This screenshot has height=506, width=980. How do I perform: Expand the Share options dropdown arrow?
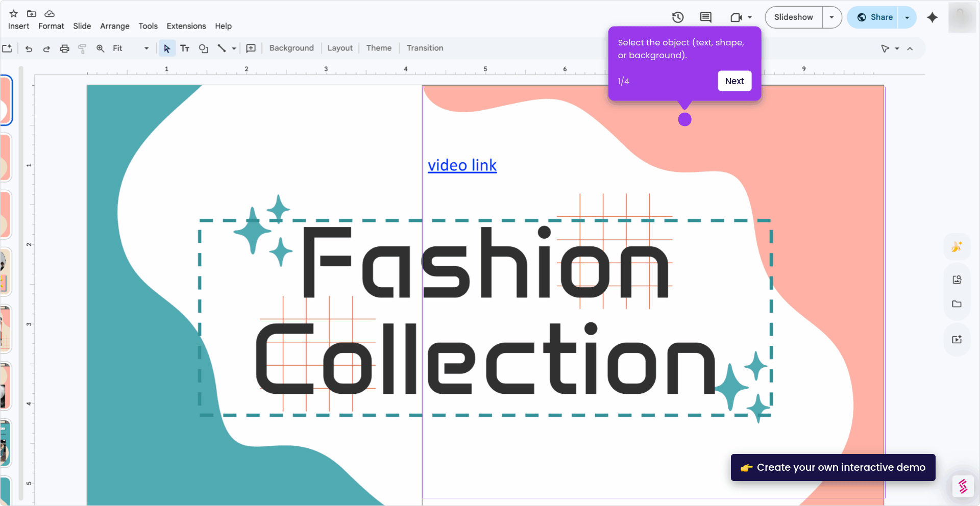[x=907, y=17]
